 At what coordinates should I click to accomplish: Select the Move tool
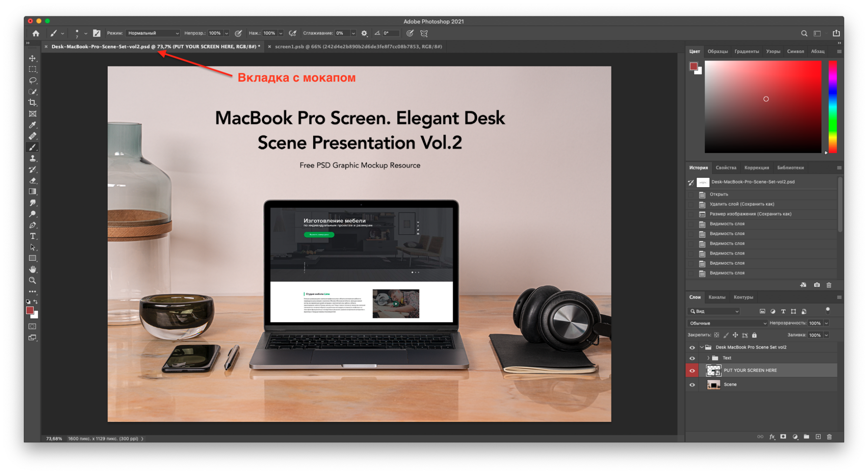pyautogui.click(x=32, y=58)
